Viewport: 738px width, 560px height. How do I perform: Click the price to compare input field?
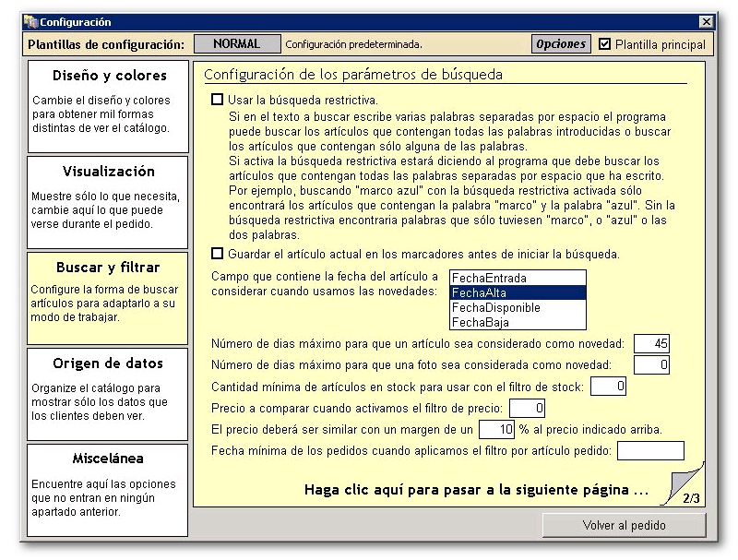527,408
